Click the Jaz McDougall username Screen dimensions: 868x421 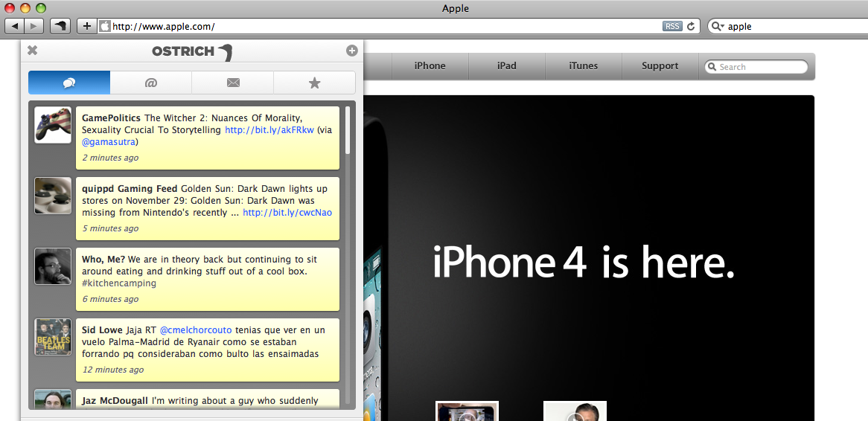tap(115, 400)
